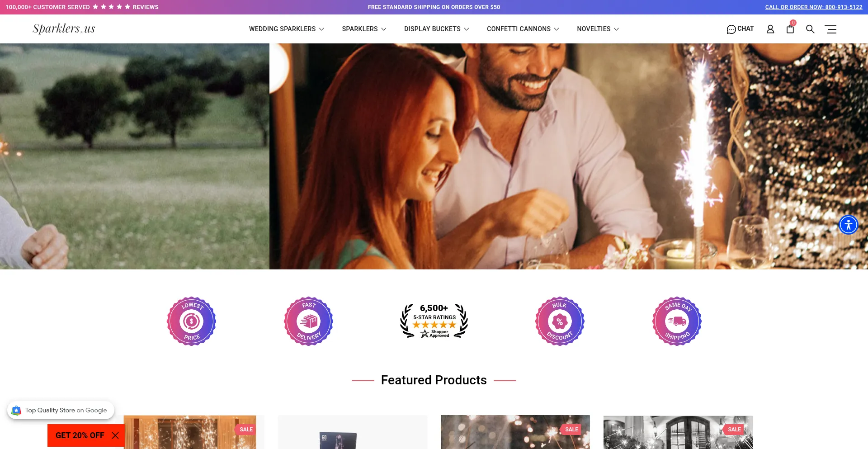868x449 pixels.
Task: Dismiss the Get 20% Off popup
Action: tap(115, 435)
